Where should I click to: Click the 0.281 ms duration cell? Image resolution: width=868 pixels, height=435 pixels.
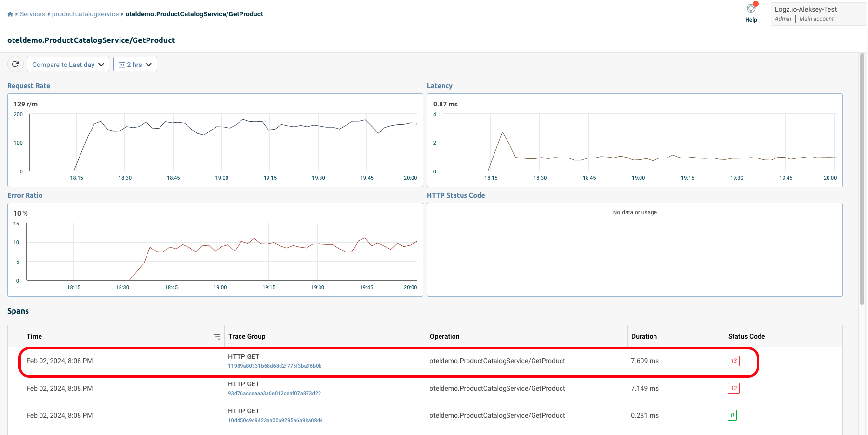[645, 415]
